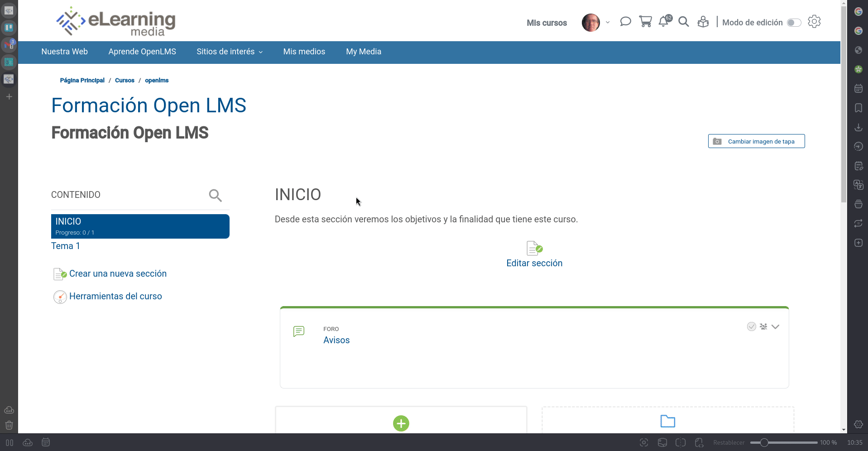This screenshot has height=451, width=868.
Task: Switch to the Trello tab in the tab bar
Action: 9,27
